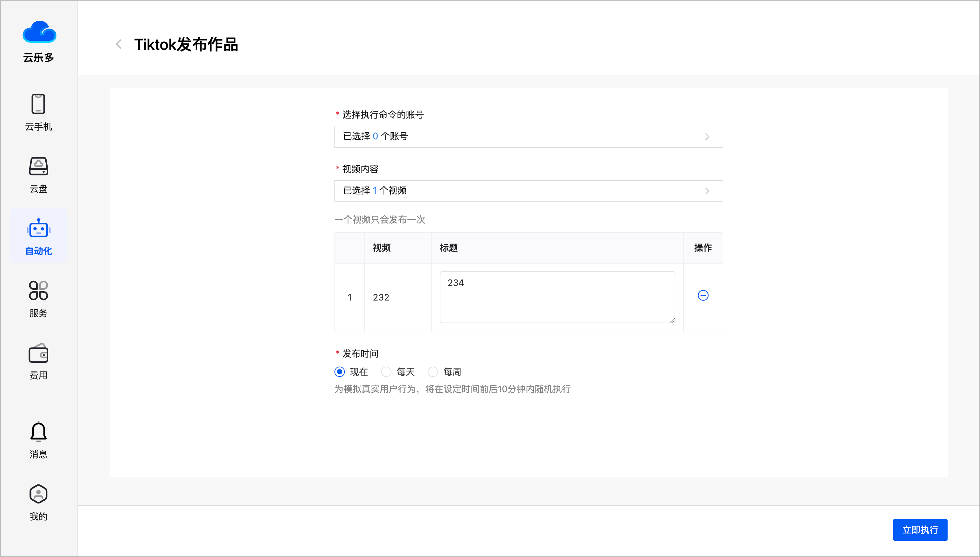Click the 服务 label in the sidebar
This screenshot has height=557, width=980.
pos(38,313)
